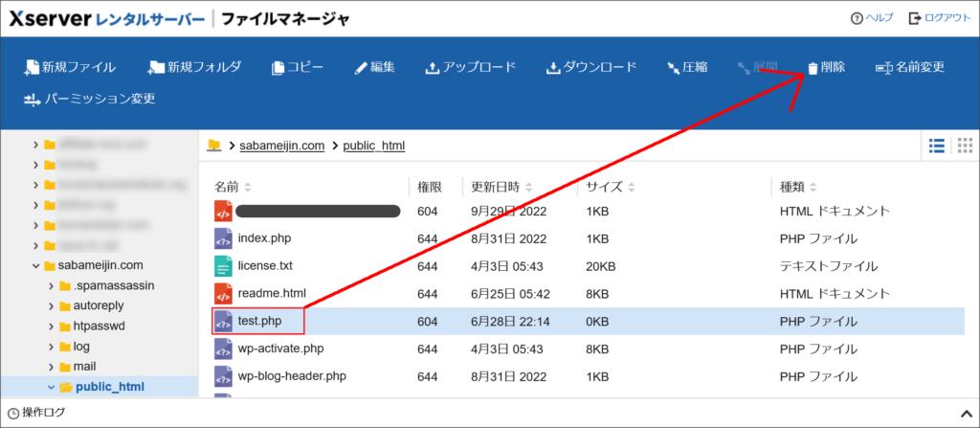Collapse the sabameijin.com tree folder
Viewport: 980px width, 428px height.
pos(35,265)
